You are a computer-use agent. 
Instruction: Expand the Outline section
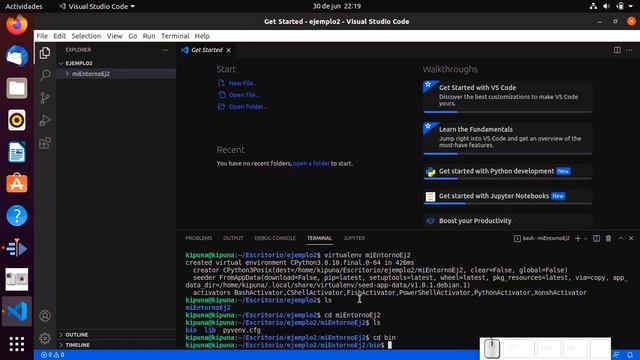(x=116, y=335)
